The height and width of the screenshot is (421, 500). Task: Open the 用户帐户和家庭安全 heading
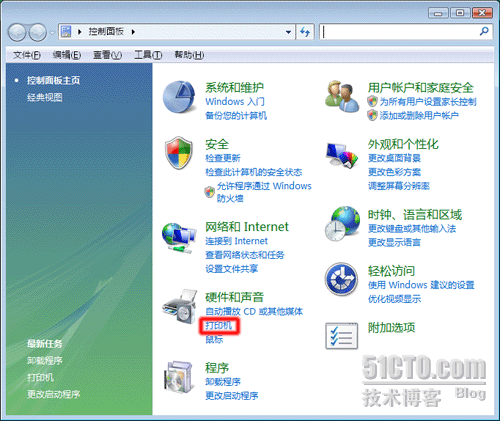(420, 87)
